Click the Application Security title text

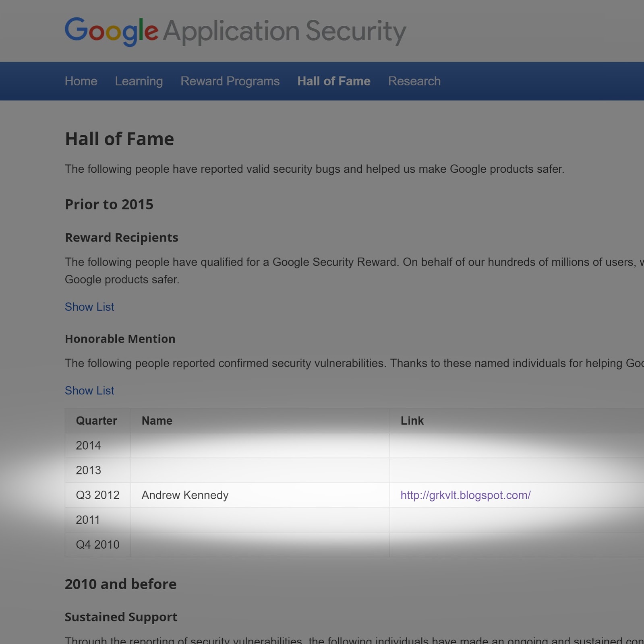pyautogui.click(x=284, y=31)
